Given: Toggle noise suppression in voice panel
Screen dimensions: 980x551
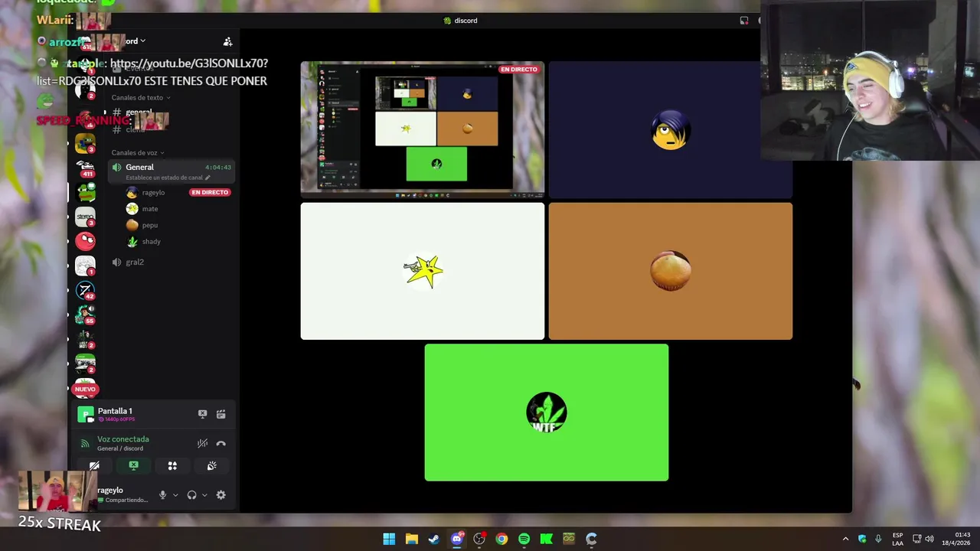Looking at the screenshot, I should click(x=202, y=443).
